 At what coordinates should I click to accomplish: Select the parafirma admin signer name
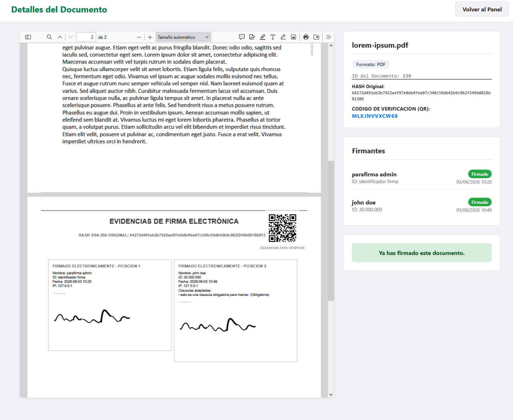pos(374,174)
